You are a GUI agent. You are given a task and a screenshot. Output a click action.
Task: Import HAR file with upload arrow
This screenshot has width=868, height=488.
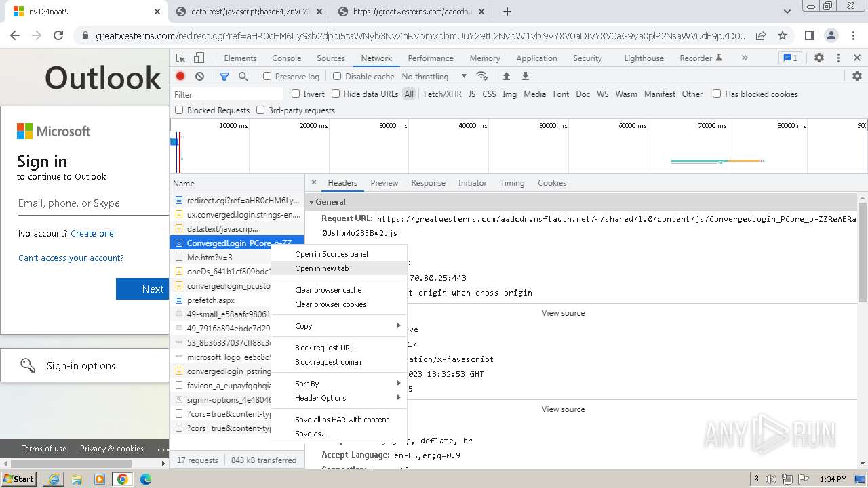[x=506, y=77]
